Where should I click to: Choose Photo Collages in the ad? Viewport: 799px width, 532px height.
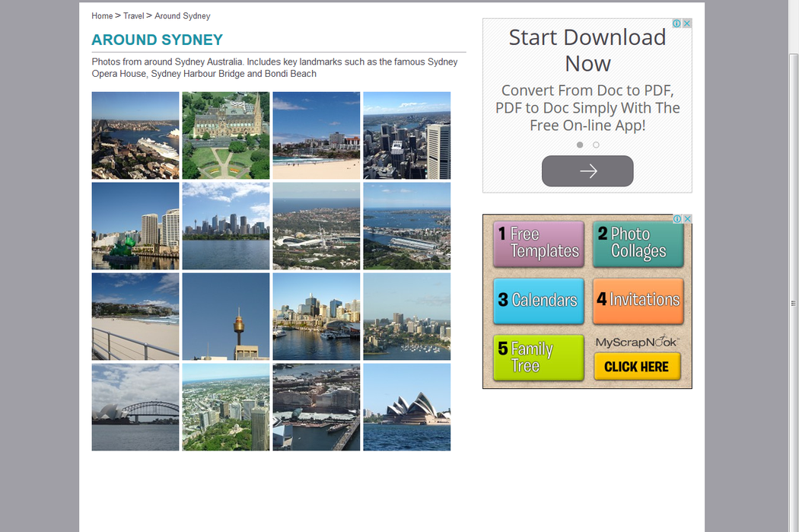638,244
